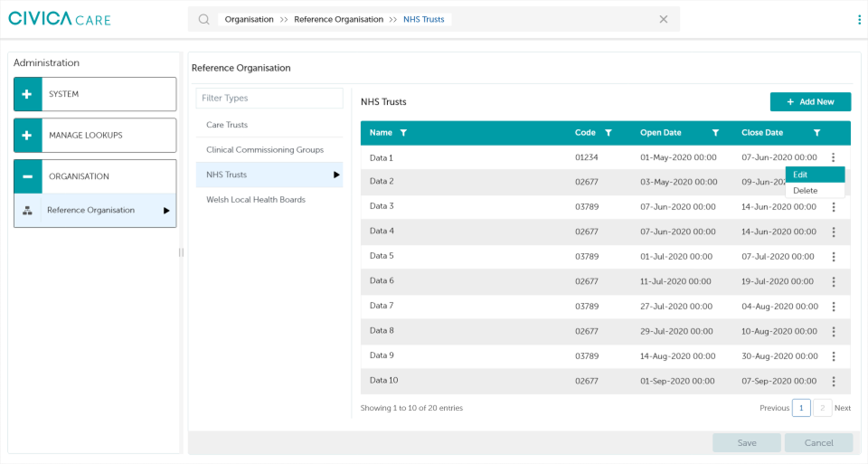Sort by Code column header
The width and height of the screenshot is (868, 464).
(585, 133)
